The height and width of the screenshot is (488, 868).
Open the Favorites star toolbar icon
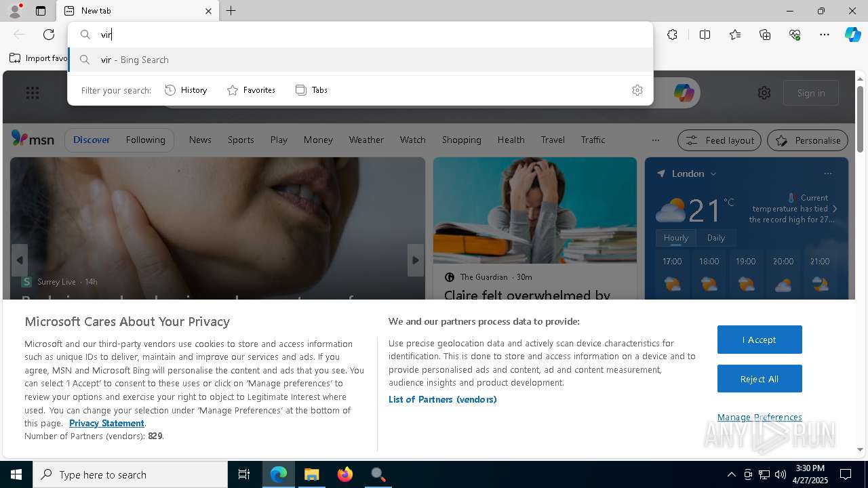735,35
